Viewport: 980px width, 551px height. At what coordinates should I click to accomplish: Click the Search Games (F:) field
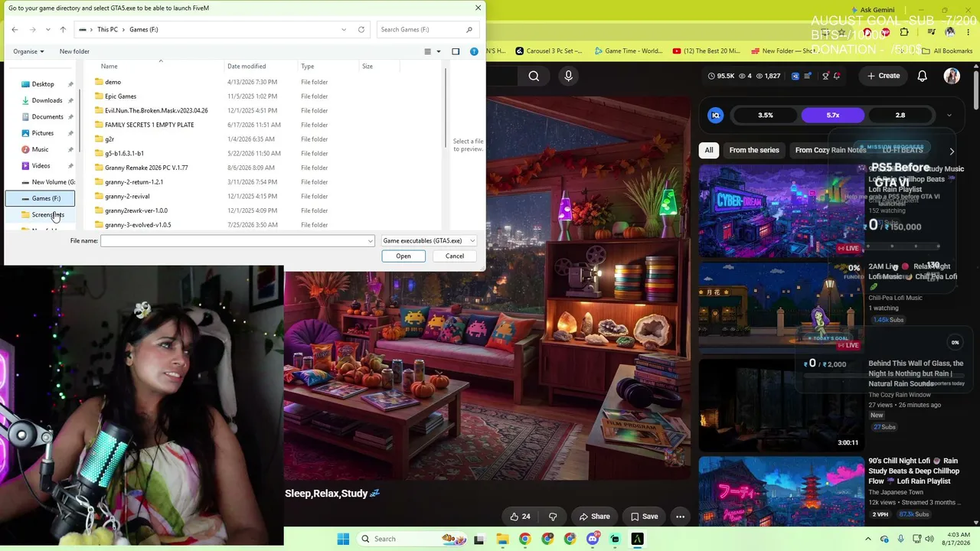coord(426,29)
